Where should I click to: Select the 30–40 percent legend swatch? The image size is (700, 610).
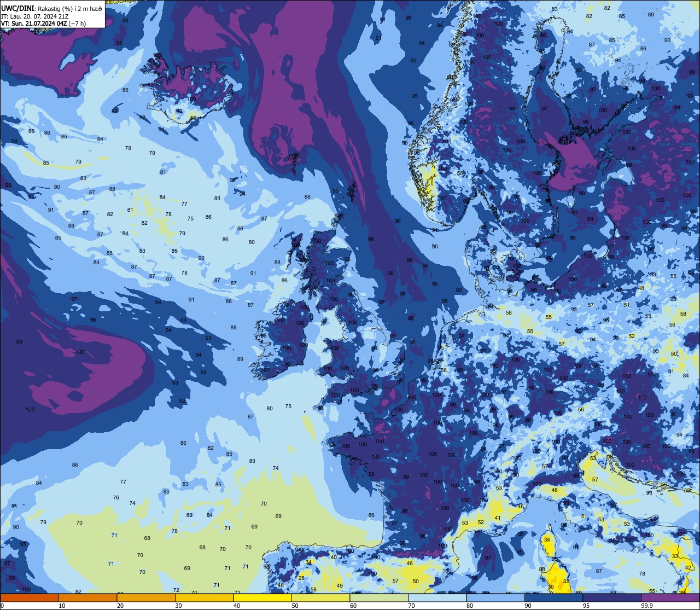click(x=204, y=598)
